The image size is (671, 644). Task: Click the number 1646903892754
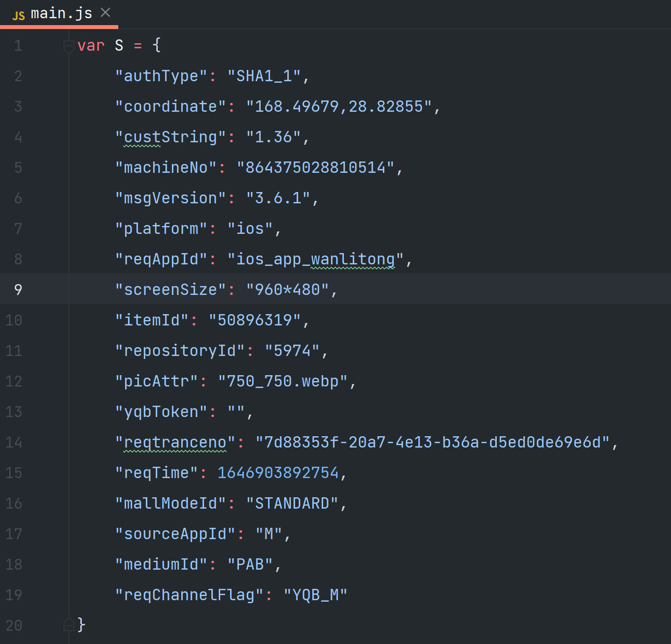(x=278, y=473)
